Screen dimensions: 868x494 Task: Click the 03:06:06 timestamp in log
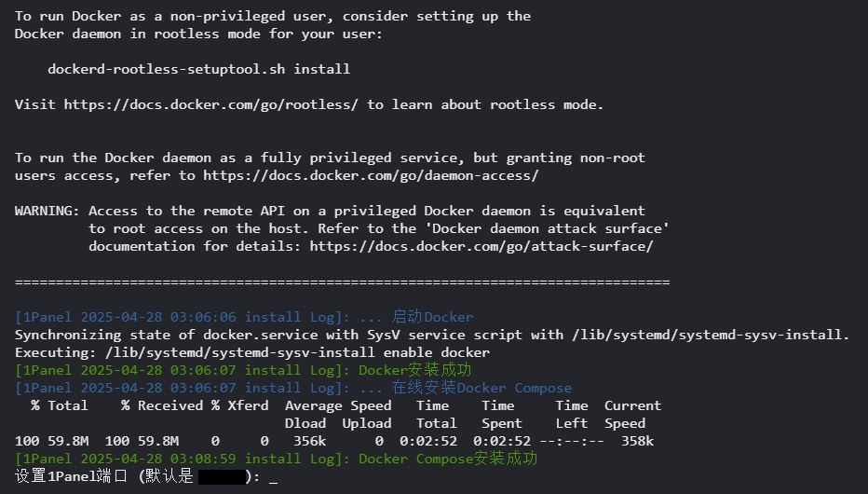[203, 317]
